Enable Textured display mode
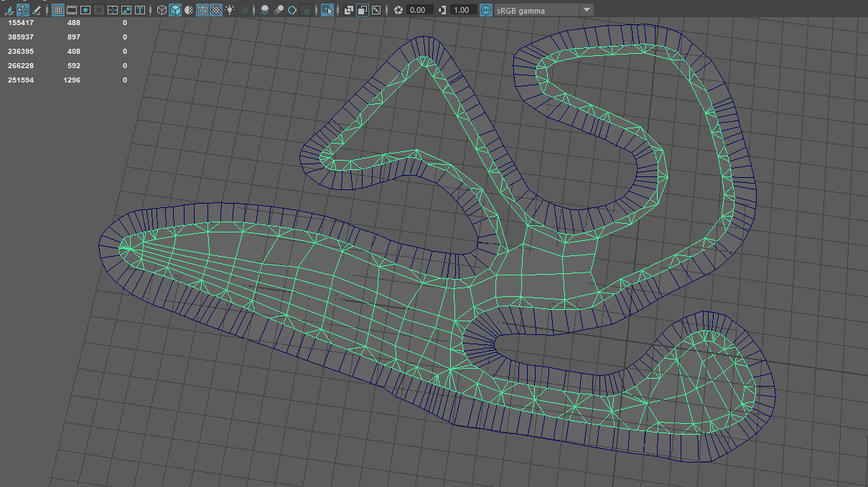 pos(215,10)
